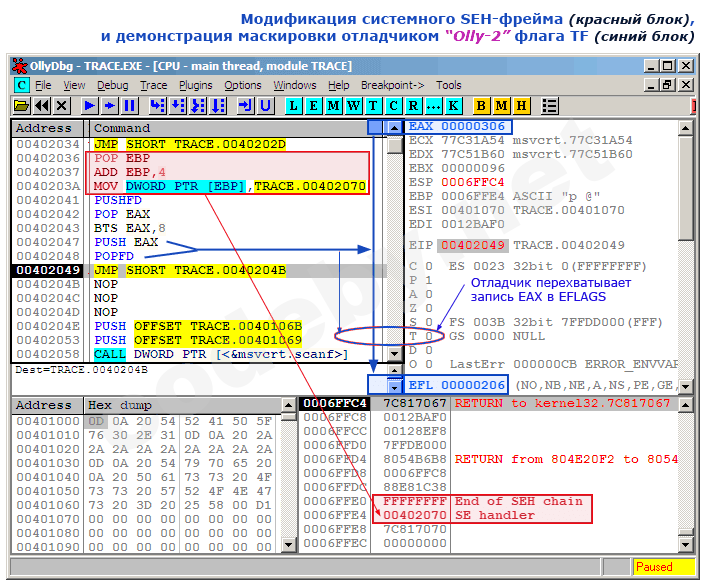This screenshot has height=587, width=708.
Task: Execute till return toolbar icon
Action: tap(246, 106)
